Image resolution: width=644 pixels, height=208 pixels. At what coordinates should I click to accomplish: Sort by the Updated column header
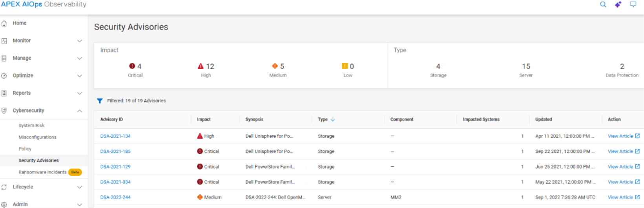544,119
